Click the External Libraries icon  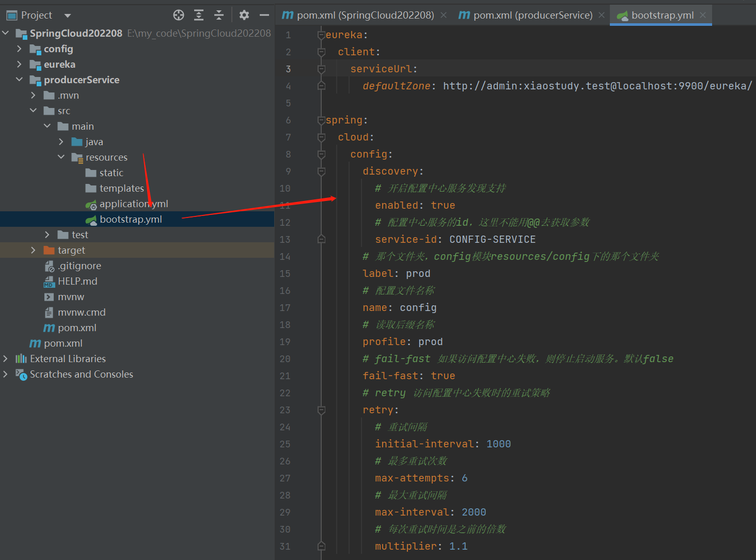(21, 359)
